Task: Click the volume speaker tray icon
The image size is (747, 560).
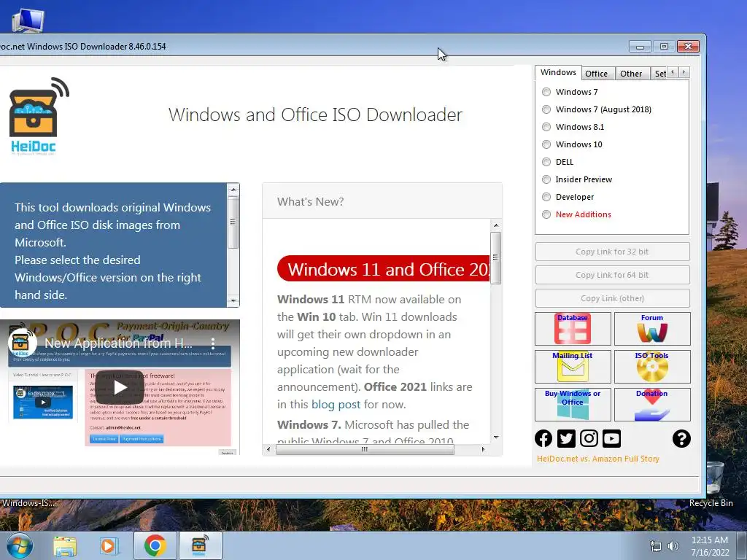Action: 673,547
